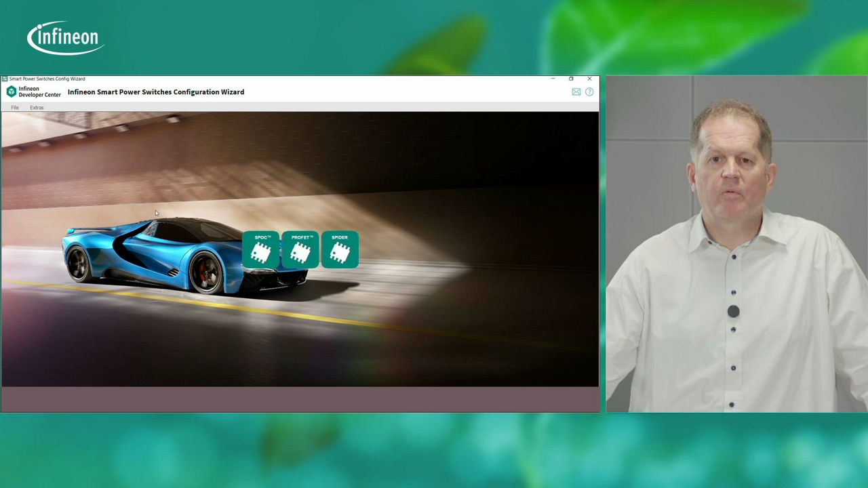The image size is (868, 488).
Task: Close the Smart Power Switches Config Wizard
Action: tap(589, 79)
